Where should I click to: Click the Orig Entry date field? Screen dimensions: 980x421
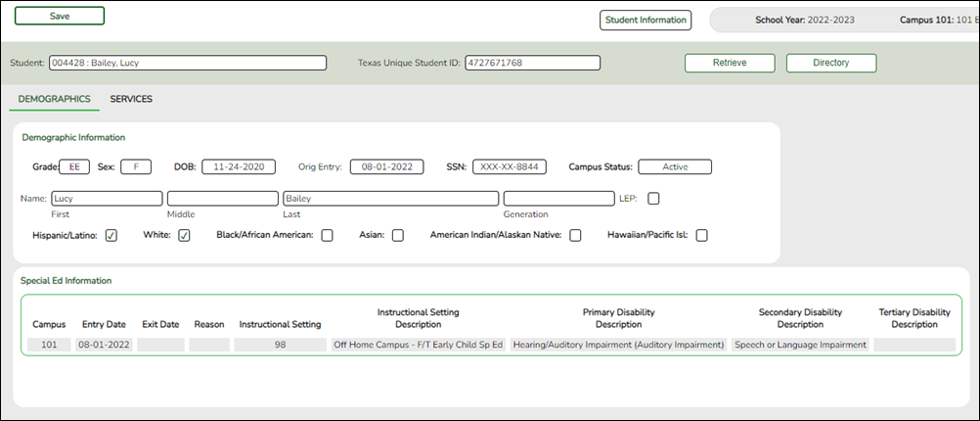(x=387, y=167)
